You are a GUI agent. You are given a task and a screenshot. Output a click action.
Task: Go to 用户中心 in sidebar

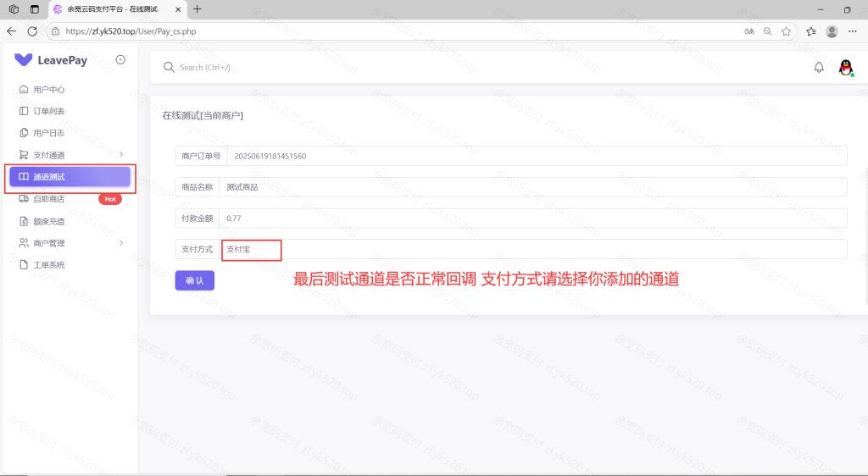(49, 90)
